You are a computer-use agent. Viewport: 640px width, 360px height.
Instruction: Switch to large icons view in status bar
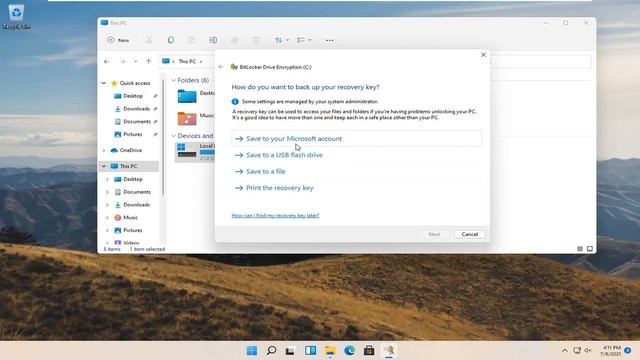tap(590, 249)
